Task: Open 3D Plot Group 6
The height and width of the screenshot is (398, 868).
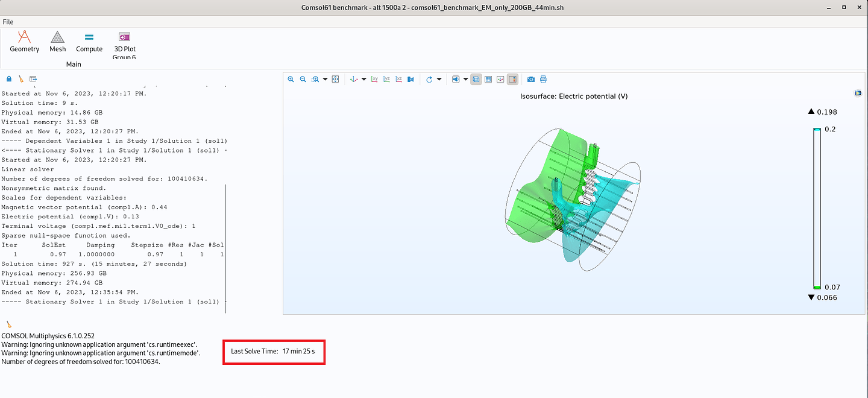Action: (124, 43)
